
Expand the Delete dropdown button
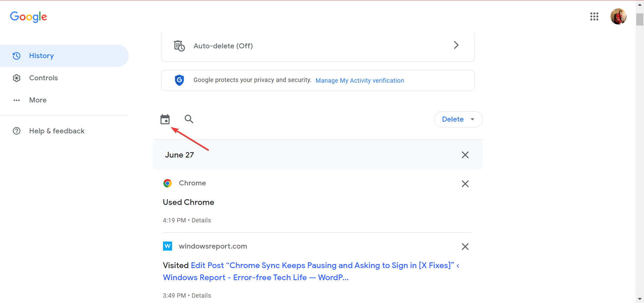pos(458,119)
